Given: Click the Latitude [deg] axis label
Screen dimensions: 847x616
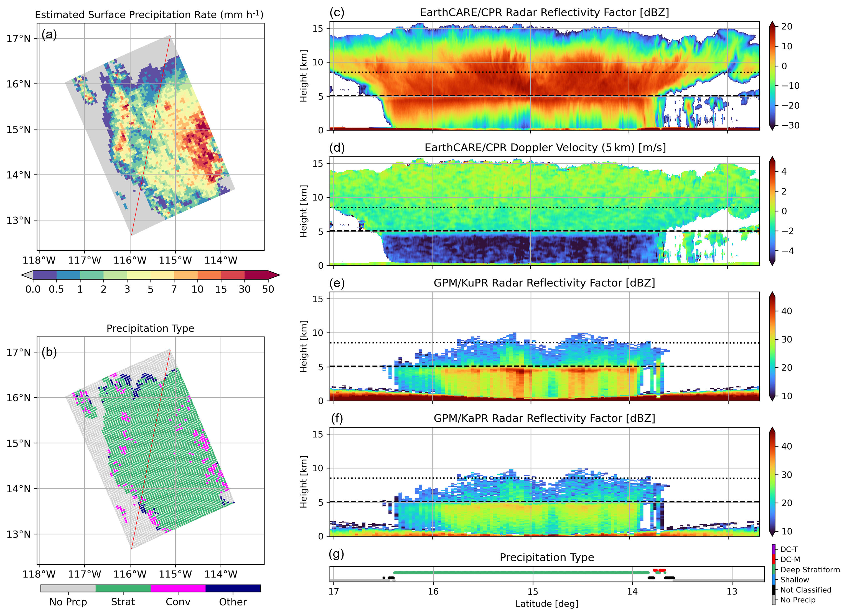Looking at the screenshot, I should pyautogui.click(x=546, y=604).
